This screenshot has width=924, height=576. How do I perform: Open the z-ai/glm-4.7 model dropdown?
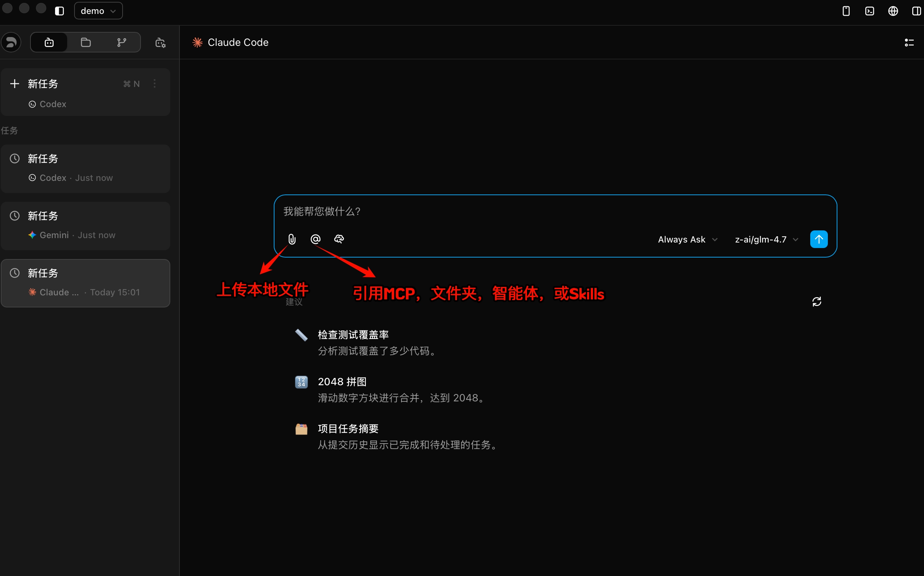pos(766,240)
